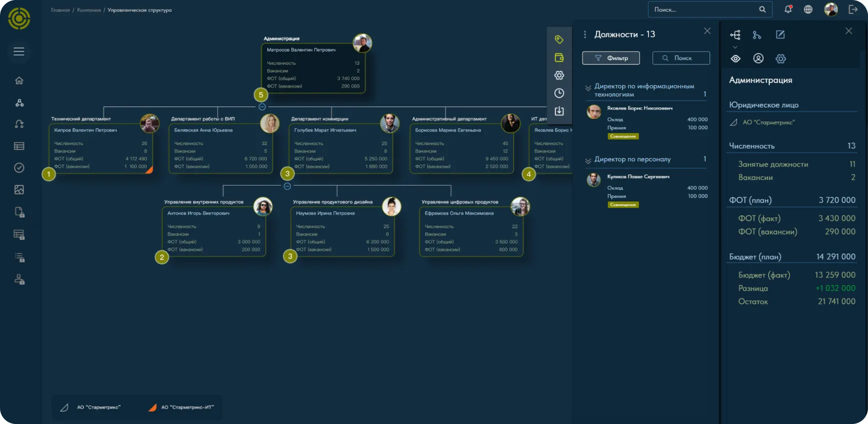Close the Администрация details panel

click(x=848, y=31)
